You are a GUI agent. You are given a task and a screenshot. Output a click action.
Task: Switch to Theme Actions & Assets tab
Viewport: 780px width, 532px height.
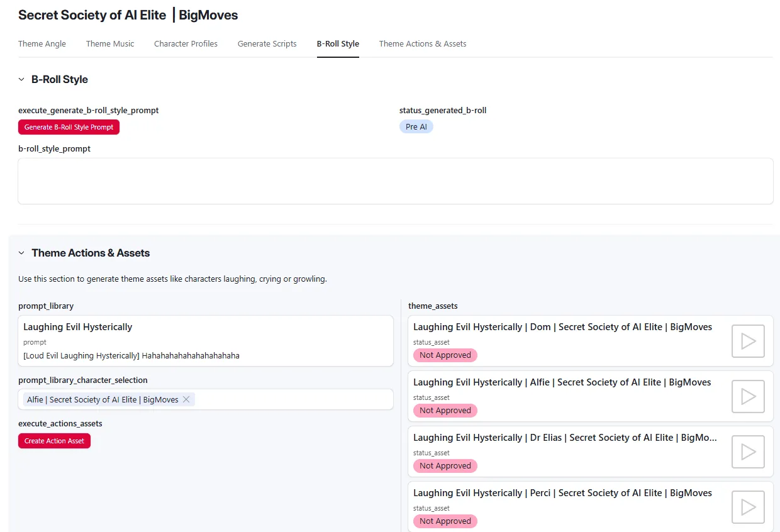click(423, 44)
